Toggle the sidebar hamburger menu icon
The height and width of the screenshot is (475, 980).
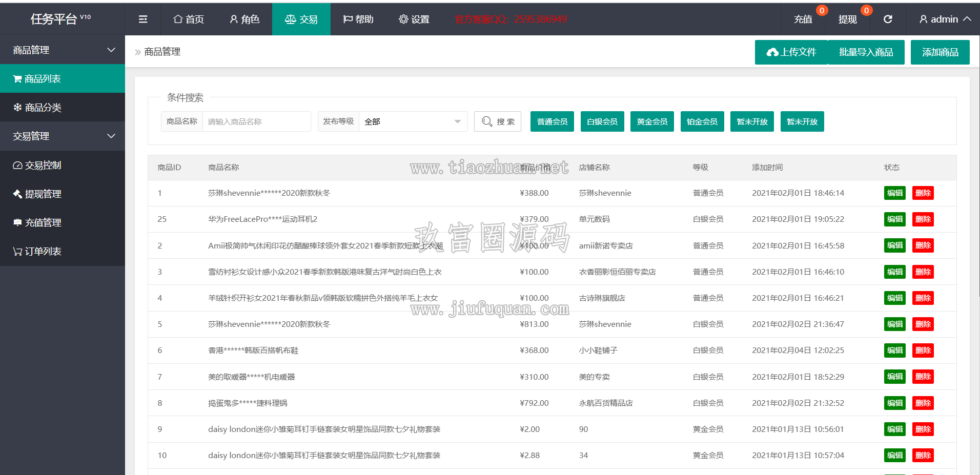click(x=143, y=19)
